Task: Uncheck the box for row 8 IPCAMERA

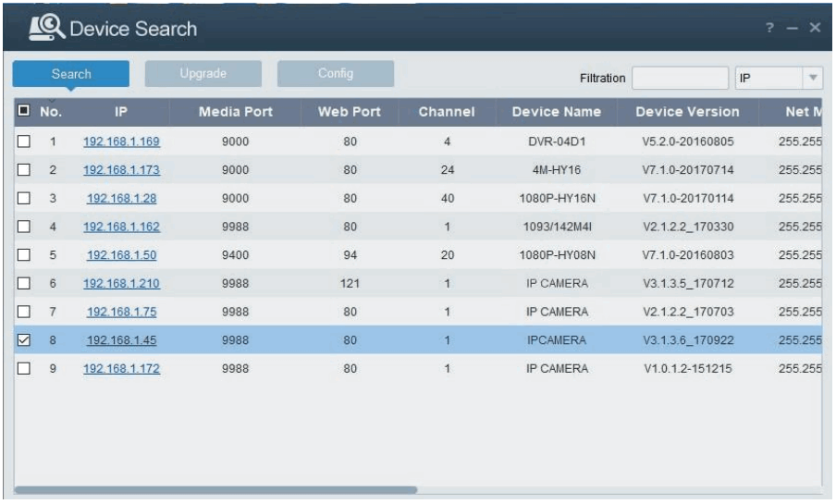Action: [24, 340]
